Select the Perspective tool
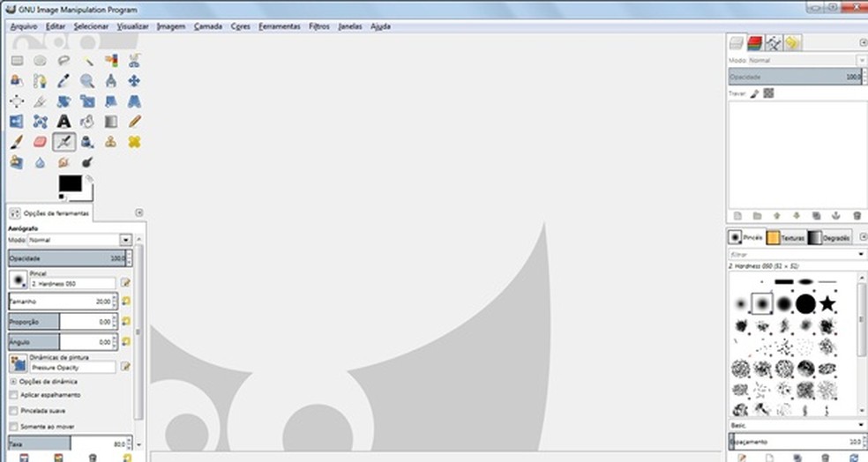This screenshot has height=462, width=868. click(134, 101)
